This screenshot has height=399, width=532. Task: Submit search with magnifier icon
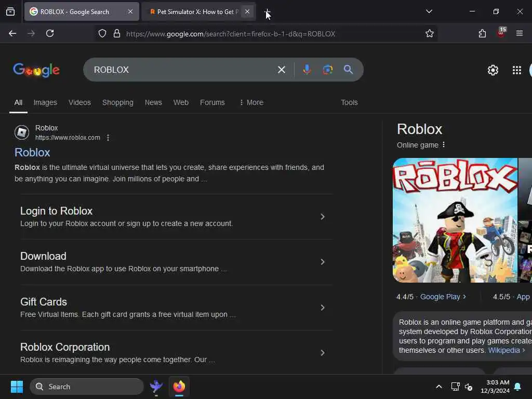pos(348,70)
